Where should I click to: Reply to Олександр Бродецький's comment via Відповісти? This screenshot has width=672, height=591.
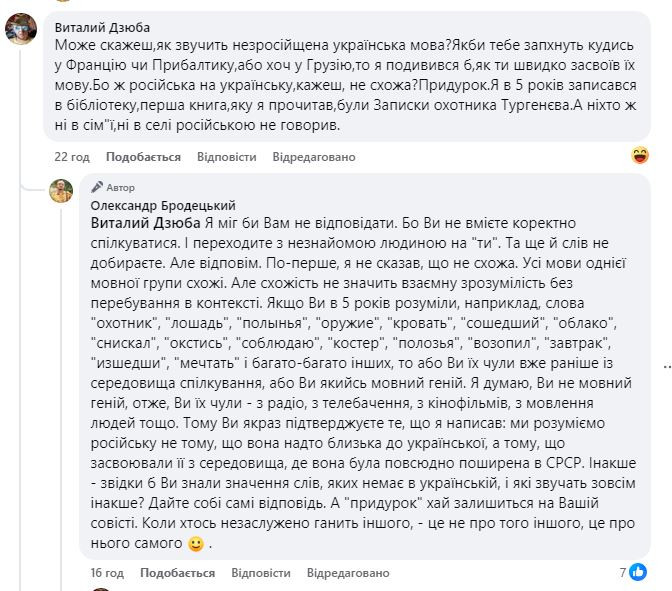260,573
